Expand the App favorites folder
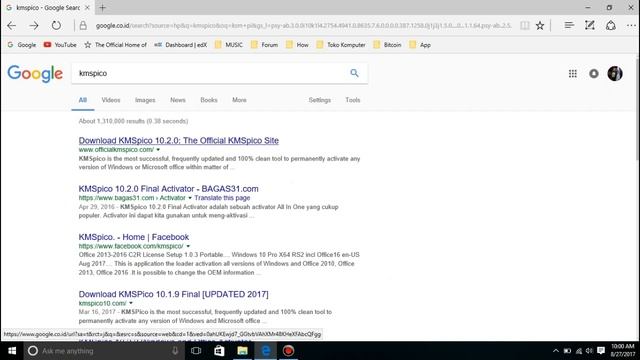The height and width of the screenshot is (360, 640). click(420, 45)
